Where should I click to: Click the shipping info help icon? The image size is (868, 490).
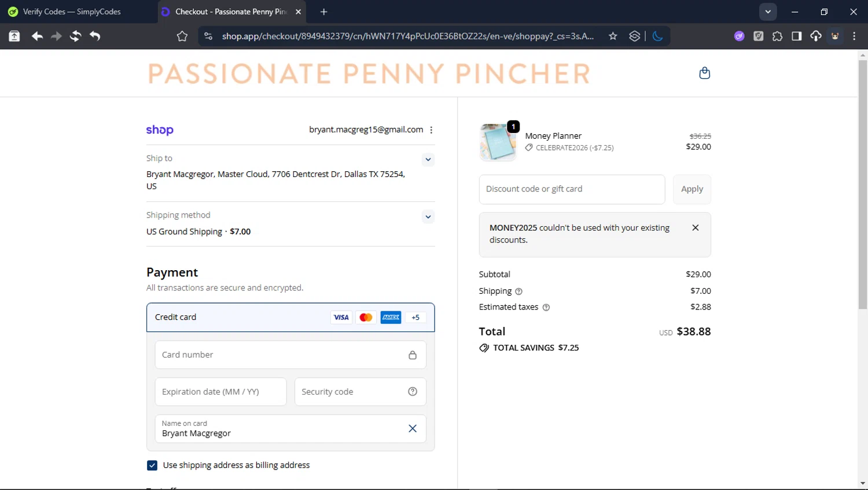tap(518, 292)
